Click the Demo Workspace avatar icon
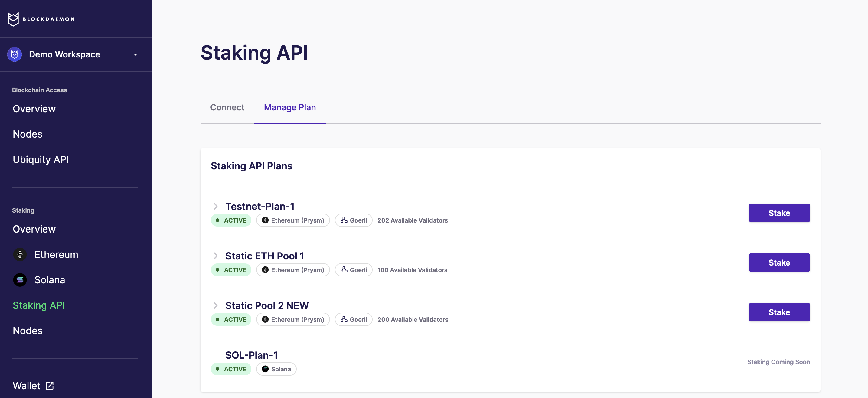This screenshot has height=398, width=868. click(15, 54)
